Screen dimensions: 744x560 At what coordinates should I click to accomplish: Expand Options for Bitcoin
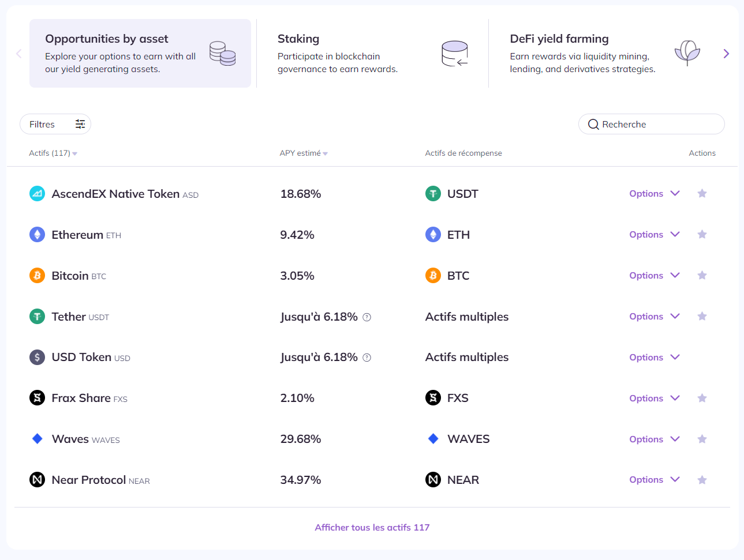point(655,276)
